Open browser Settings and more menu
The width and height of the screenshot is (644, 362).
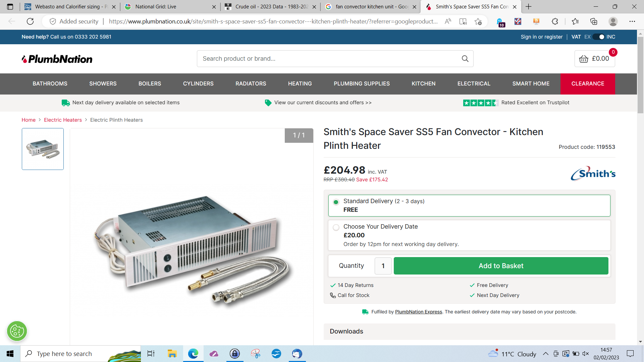click(632, 21)
